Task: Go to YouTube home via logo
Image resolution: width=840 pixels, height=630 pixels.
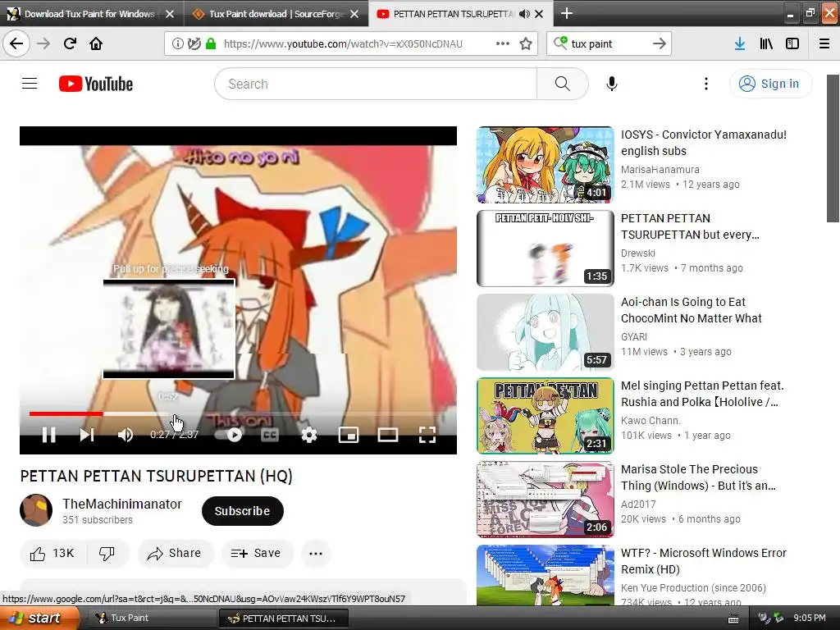Action: pos(96,84)
